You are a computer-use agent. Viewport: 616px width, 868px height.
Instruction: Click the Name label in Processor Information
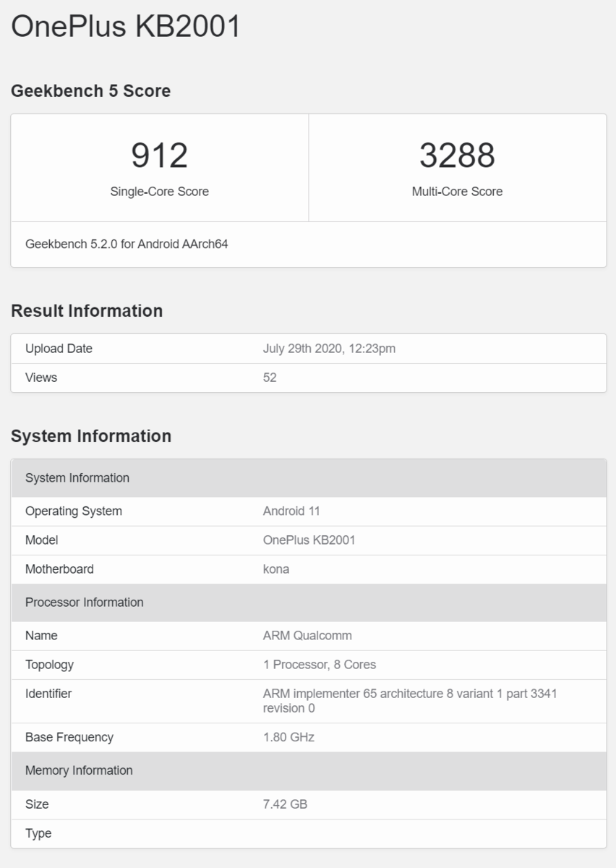(41, 636)
